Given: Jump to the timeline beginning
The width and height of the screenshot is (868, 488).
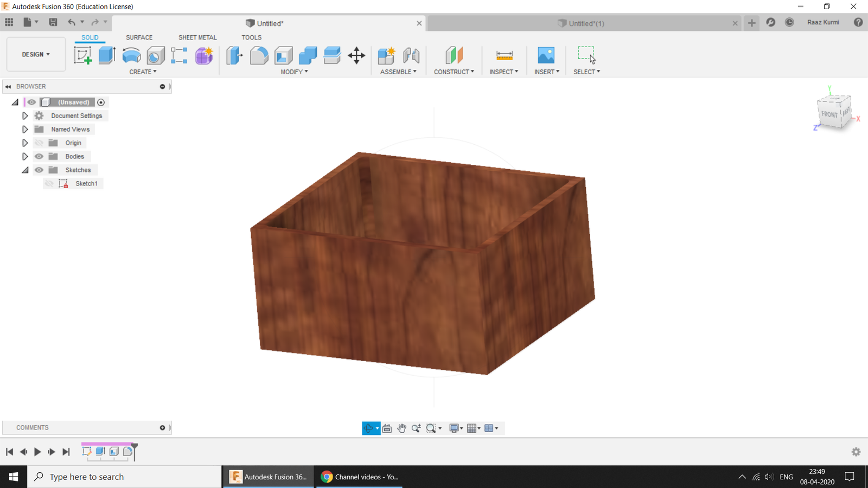Looking at the screenshot, I should click(x=9, y=452).
